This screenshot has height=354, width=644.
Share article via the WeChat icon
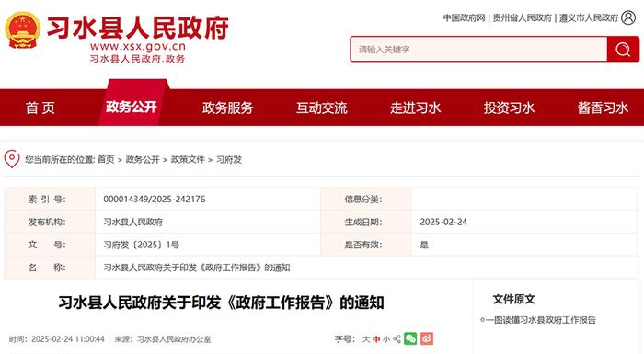pos(410,338)
